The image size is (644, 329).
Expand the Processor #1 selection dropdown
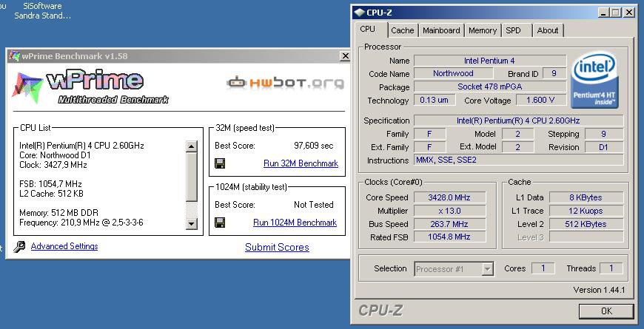click(487, 270)
